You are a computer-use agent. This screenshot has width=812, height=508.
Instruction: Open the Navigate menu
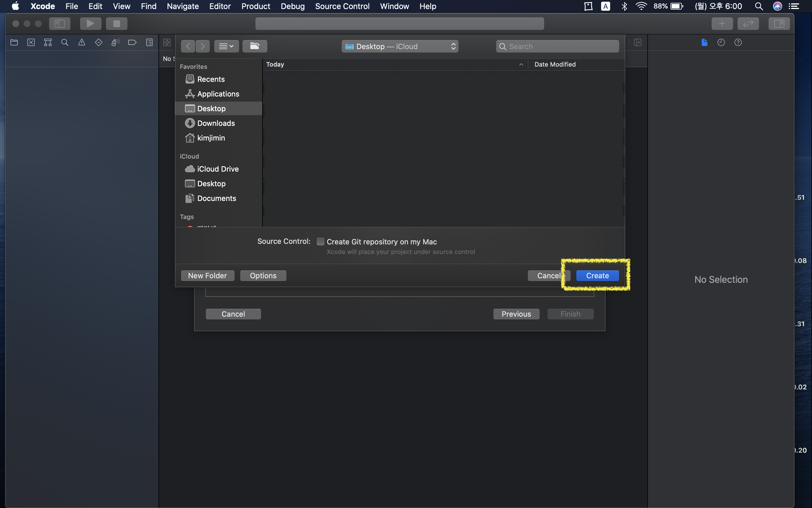tap(183, 6)
